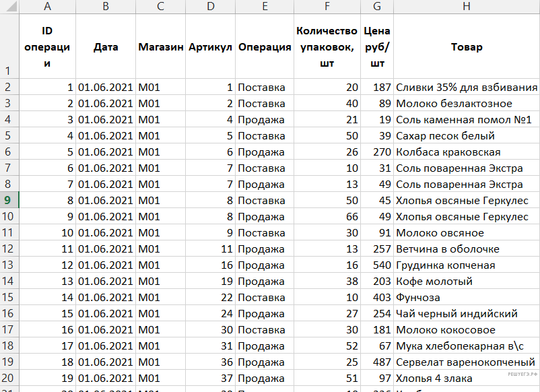Click the row 1 header number
Viewport: 540px width, 392px height.
[9, 71]
